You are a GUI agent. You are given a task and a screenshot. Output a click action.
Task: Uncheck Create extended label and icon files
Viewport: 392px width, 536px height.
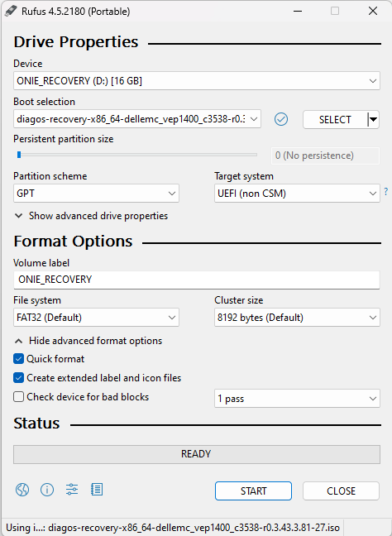pyautogui.click(x=18, y=378)
